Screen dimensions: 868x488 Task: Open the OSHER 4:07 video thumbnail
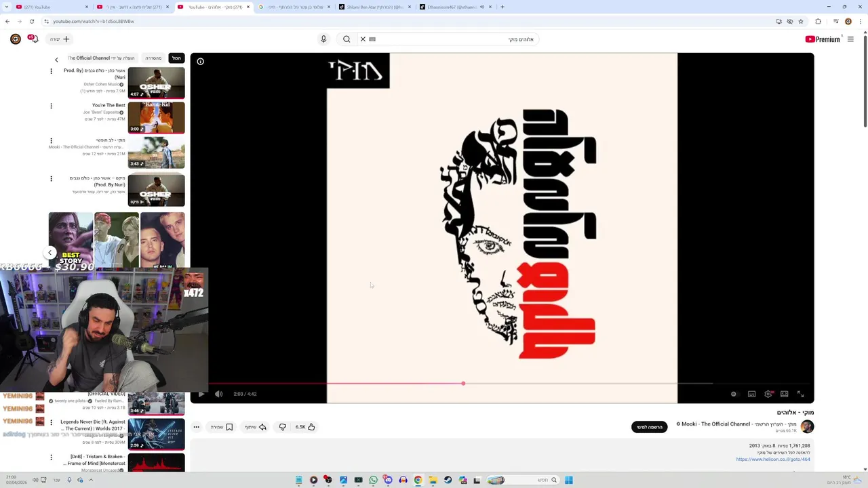coord(156,83)
